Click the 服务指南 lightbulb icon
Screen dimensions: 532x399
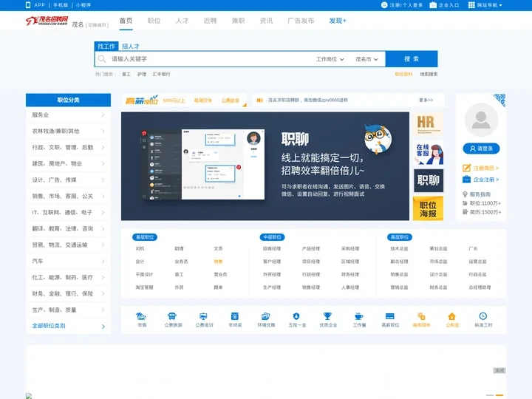pyautogui.click(x=465, y=194)
